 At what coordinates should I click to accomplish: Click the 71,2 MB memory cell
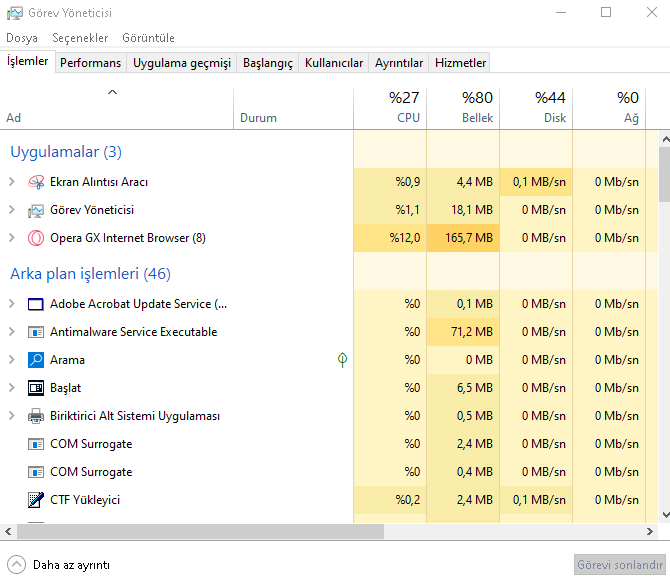463,332
